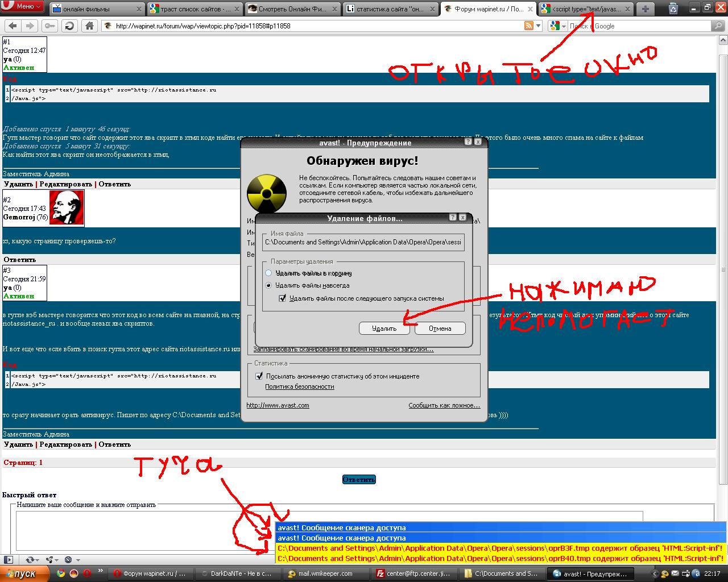Toggle delete files after next system restart
Viewport: 728px width, 582px height.
pyautogui.click(x=282, y=298)
